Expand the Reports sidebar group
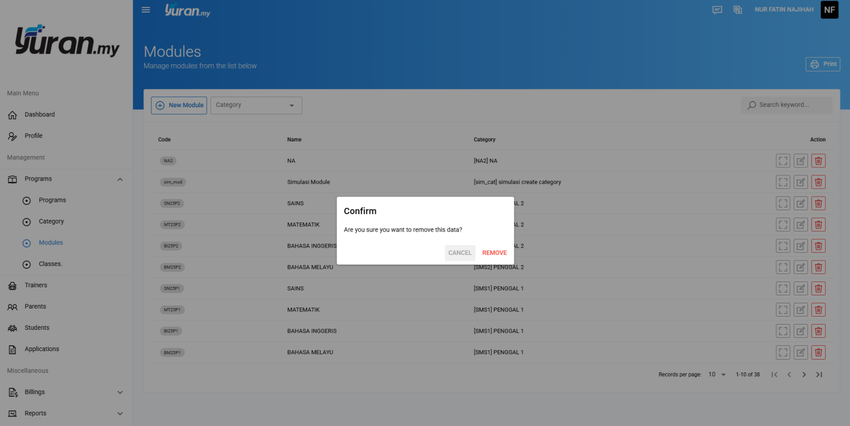This screenshot has height=426, width=850. pyautogui.click(x=66, y=414)
